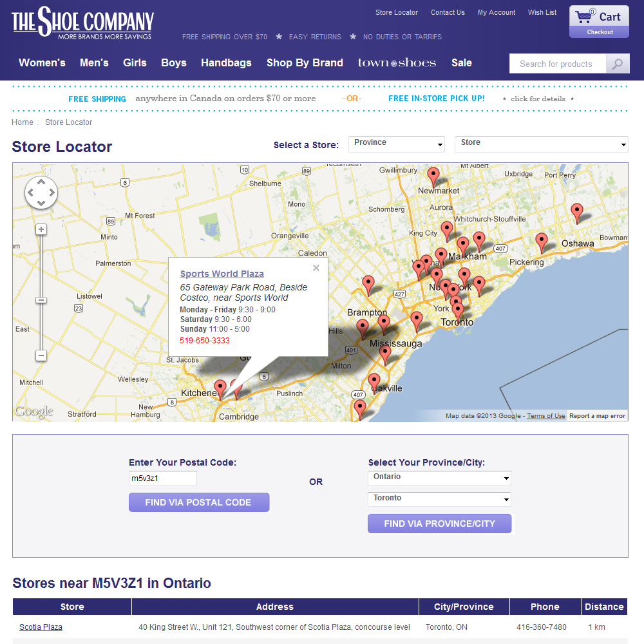Open the Province dropdown beside Select a Store
644x644 pixels.
point(396,144)
